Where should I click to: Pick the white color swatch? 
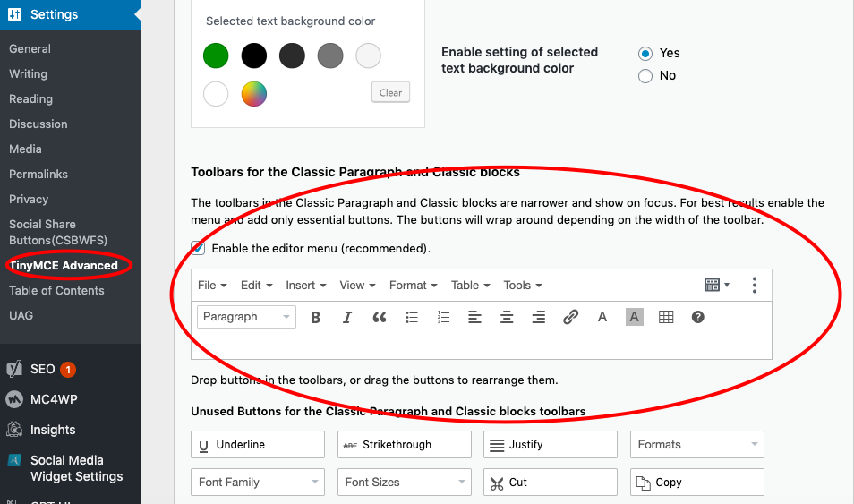[x=216, y=94]
